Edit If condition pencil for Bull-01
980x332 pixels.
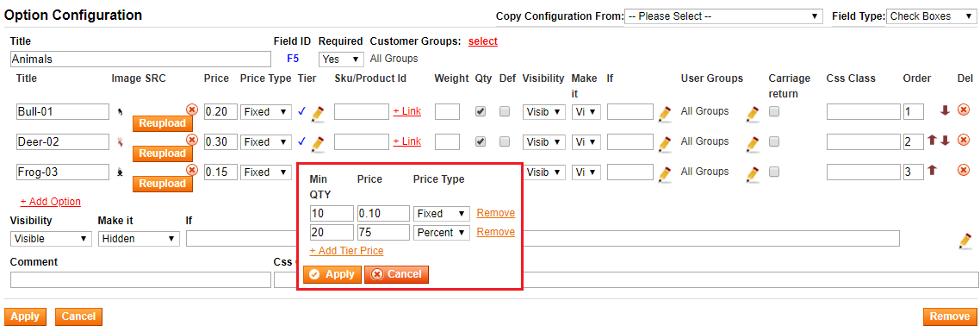[665, 113]
